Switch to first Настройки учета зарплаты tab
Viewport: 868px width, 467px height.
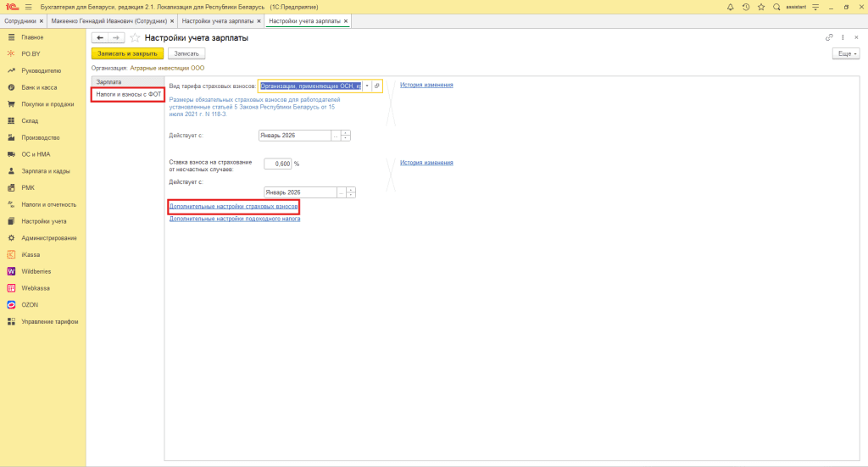click(x=218, y=21)
